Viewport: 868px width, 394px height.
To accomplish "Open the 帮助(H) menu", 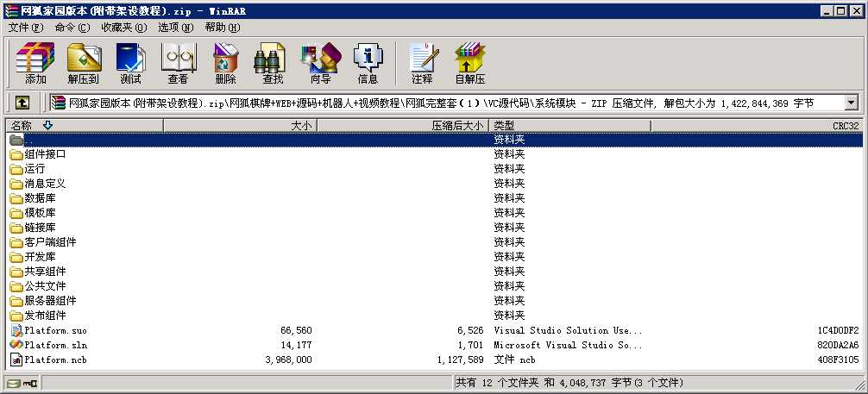I will [222, 27].
